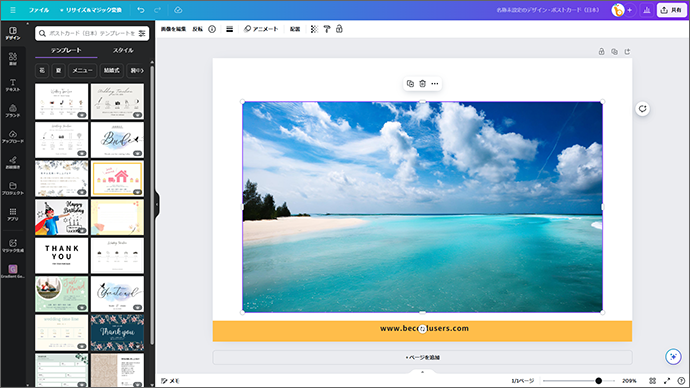This screenshot has height=388, width=690.
Task: Click the 反転 flip button
Action: (x=198, y=29)
